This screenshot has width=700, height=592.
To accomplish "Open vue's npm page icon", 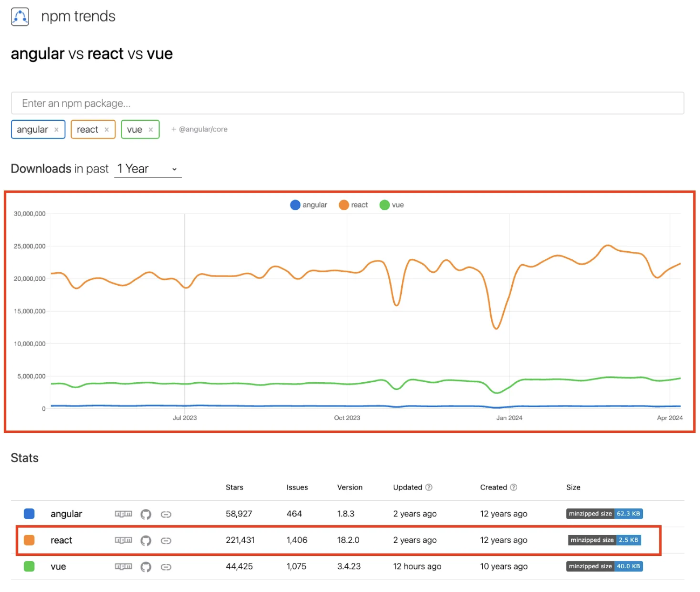I will (x=123, y=567).
